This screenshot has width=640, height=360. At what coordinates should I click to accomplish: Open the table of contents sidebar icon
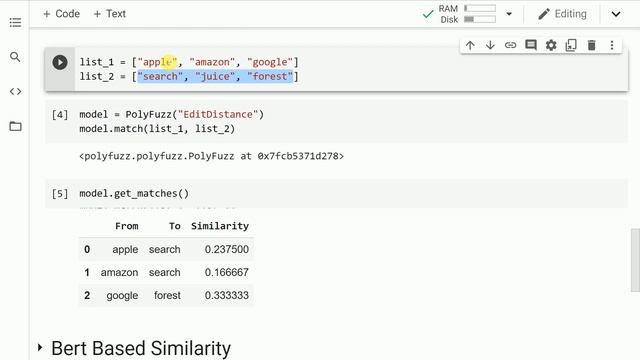(x=15, y=22)
